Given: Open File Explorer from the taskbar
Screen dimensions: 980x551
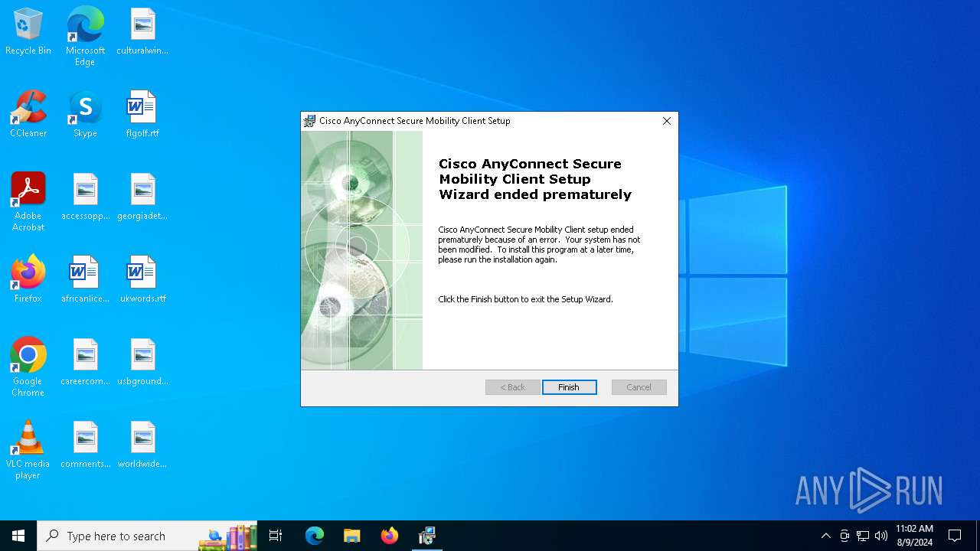Looking at the screenshot, I should (x=351, y=536).
